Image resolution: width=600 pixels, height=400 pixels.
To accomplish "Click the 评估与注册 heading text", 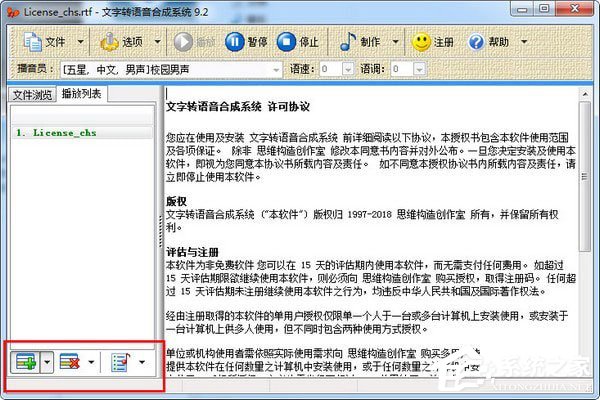I will tap(192, 253).
